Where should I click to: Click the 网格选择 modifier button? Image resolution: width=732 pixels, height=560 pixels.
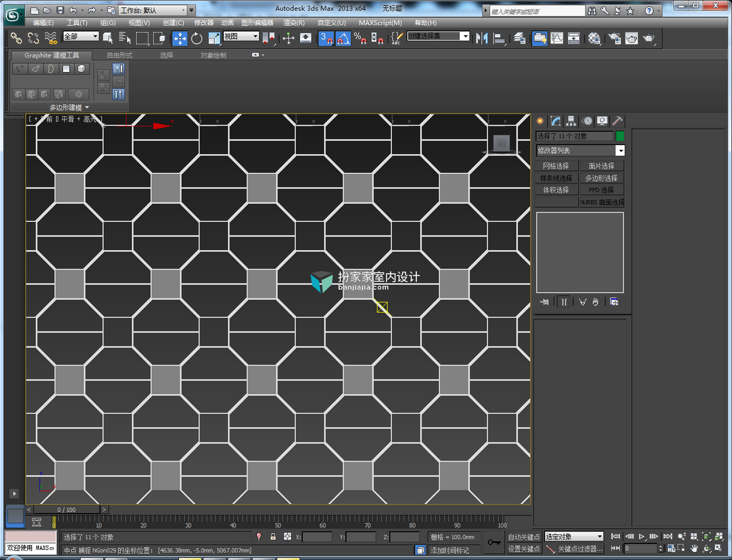556,166
